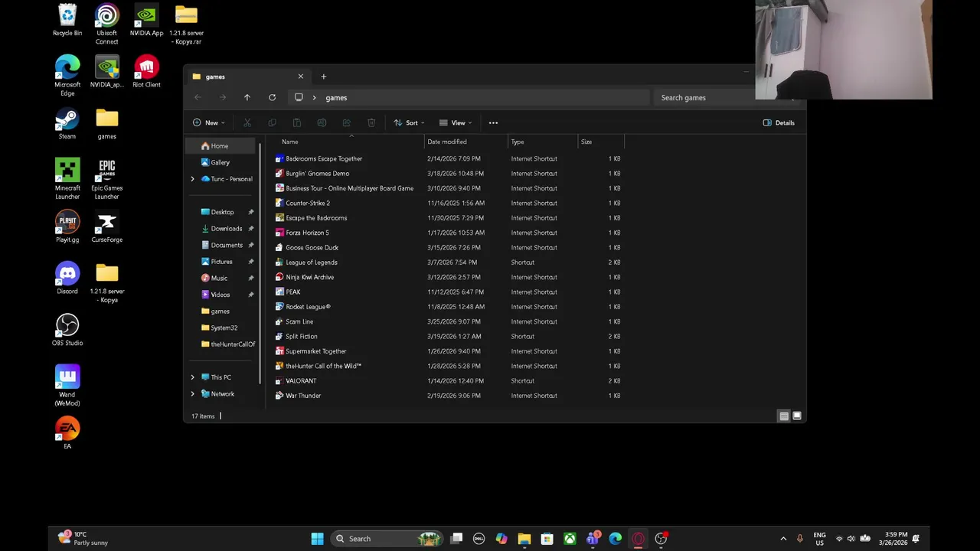Go up one folder level
Viewport: 980px width, 551px height.
pyautogui.click(x=247, y=98)
